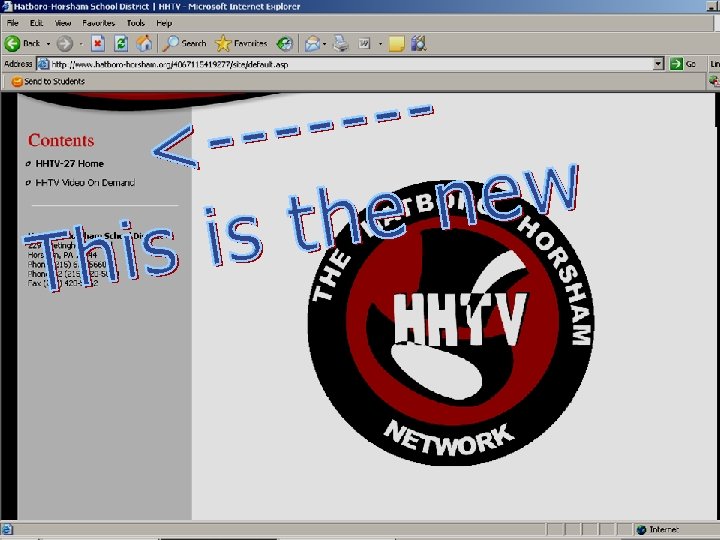Viewport: 720px width, 540px height.
Task: Go to the Home page icon
Action: point(144,44)
